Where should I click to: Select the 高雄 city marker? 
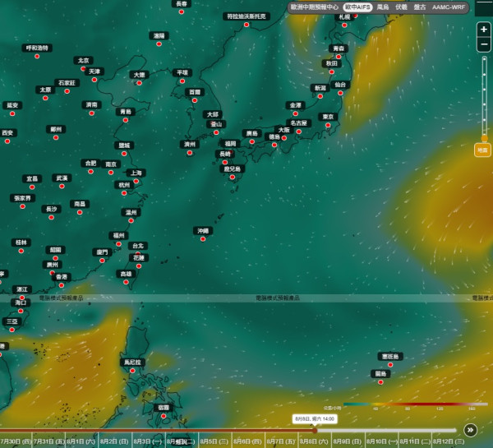(126, 282)
